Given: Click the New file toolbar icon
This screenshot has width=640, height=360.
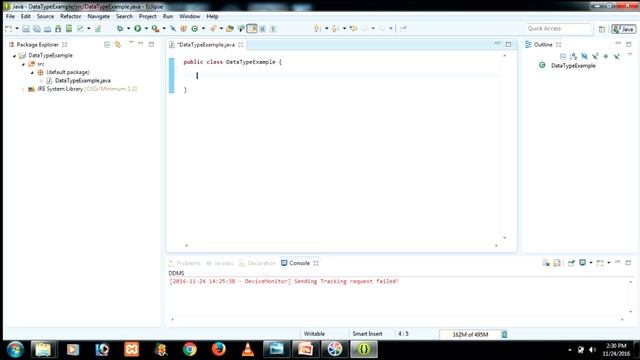Looking at the screenshot, I should [x=9, y=29].
